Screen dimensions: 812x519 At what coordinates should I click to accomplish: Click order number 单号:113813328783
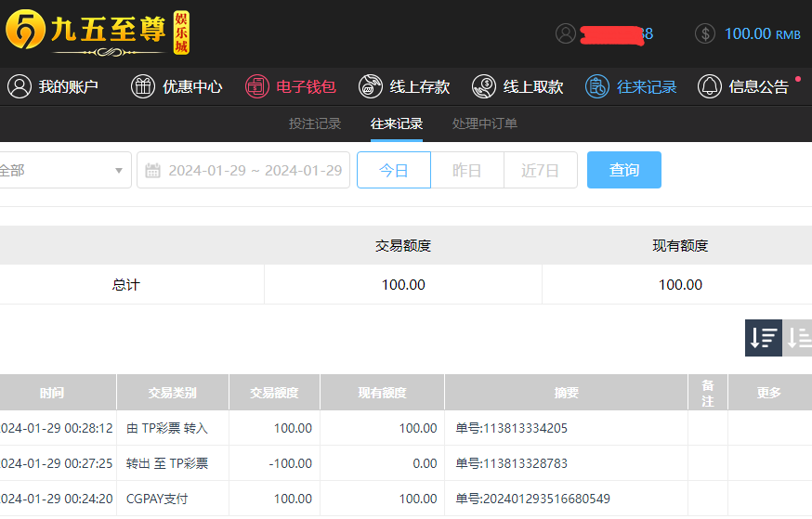[x=512, y=463]
